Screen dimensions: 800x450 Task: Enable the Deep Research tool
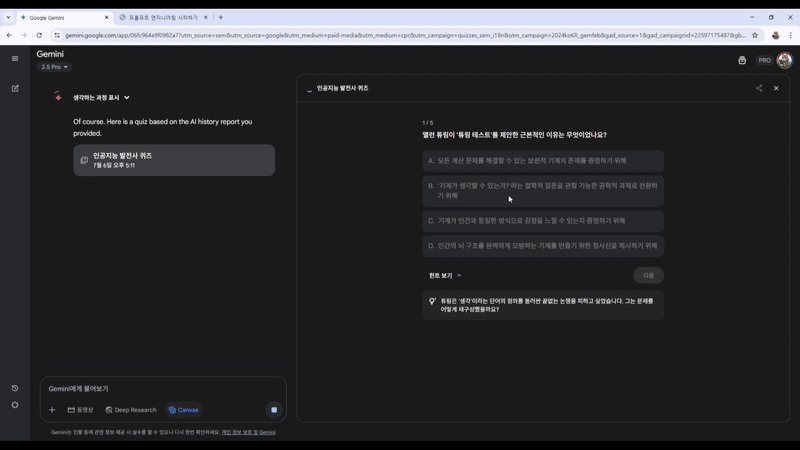coord(131,410)
